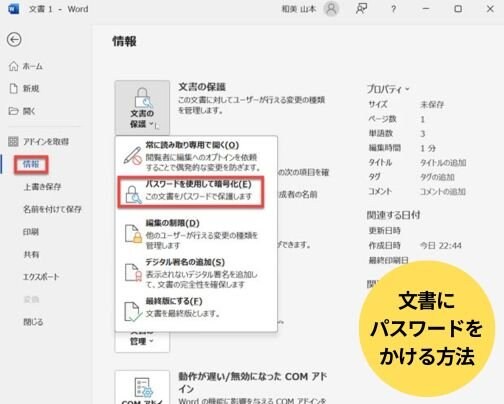Viewport: 504px width, 404px height.
Task: Select 開く in the sidebar
Action: [22, 111]
